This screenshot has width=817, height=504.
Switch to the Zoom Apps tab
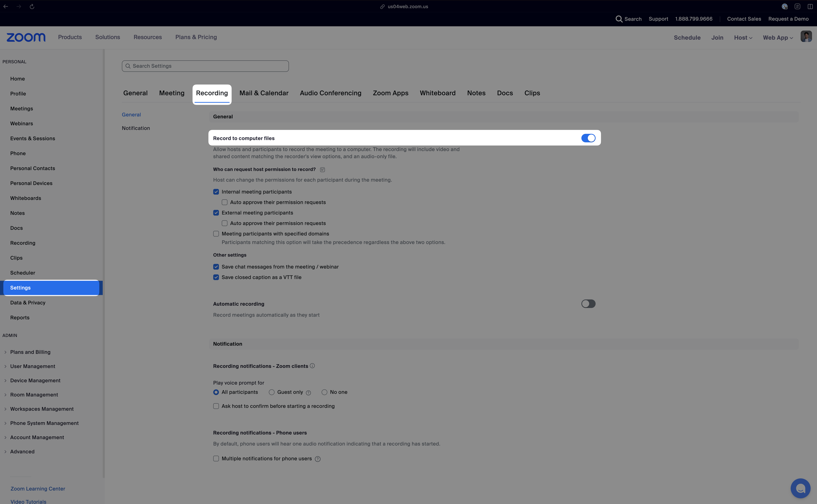pyautogui.click(x=391, y=93)
